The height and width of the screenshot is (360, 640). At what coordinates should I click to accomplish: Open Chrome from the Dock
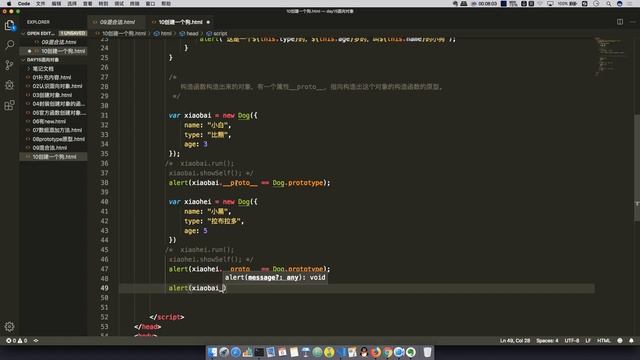pyautogui.click(x=387, y=352)
